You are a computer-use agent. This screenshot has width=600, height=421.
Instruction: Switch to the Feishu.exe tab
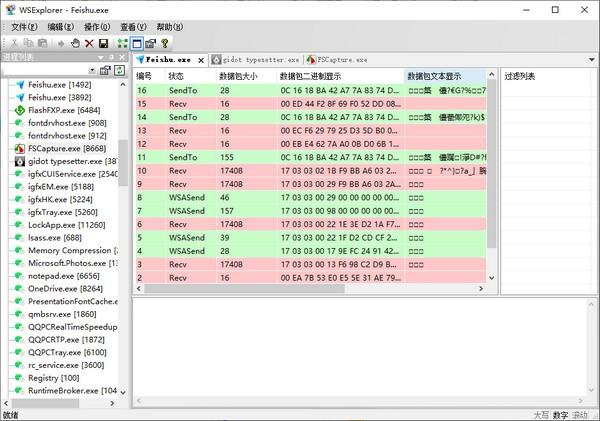168,60
